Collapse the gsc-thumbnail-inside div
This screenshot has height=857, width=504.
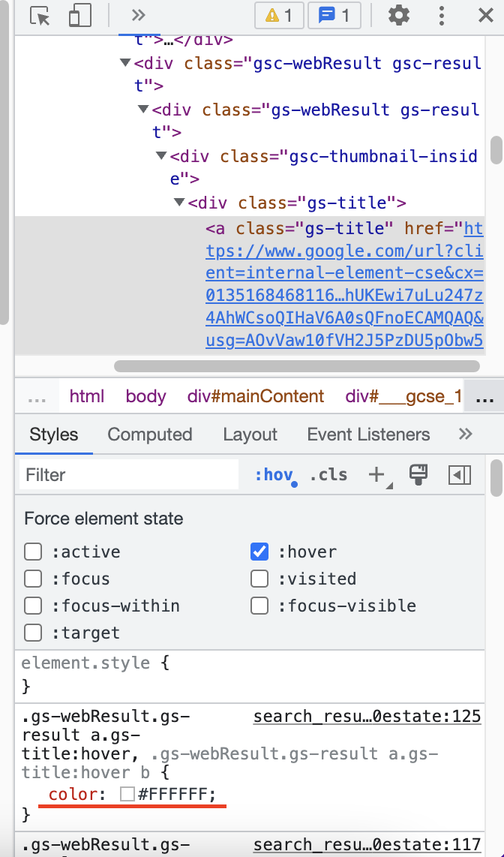160,156
